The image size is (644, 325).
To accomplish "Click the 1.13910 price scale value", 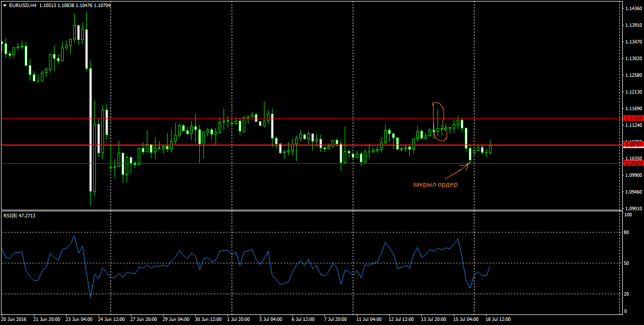I will pyautogui.click(x=633, y=25).
